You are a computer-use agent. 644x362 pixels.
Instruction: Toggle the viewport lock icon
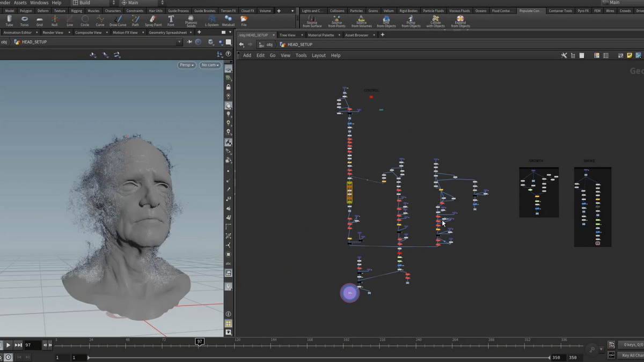(x=229, y=87)
